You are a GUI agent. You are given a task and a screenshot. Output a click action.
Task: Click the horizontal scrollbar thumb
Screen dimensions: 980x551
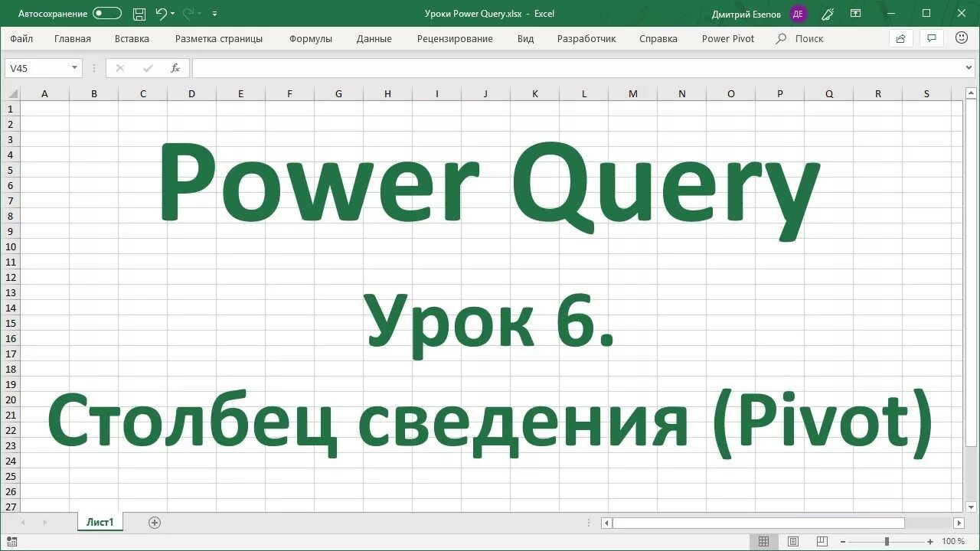(x=758, y=523)
